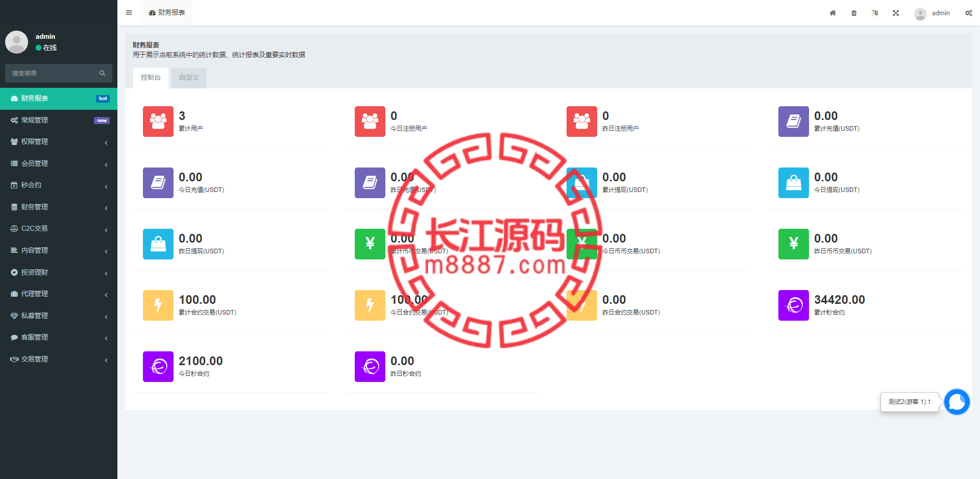Open 常规管理 sidebar menu item
980x479 pixels.
(x=59, y=120)
